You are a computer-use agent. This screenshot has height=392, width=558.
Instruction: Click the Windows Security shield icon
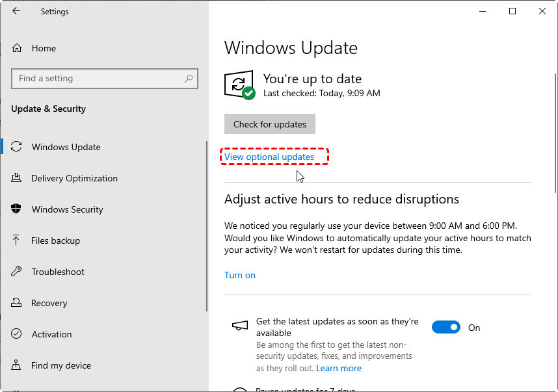point(17,209)
